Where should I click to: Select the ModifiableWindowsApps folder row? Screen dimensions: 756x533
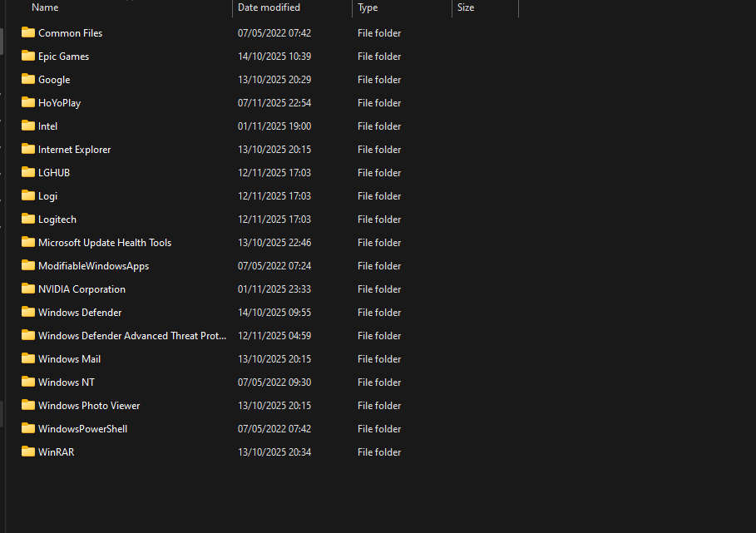93,266
